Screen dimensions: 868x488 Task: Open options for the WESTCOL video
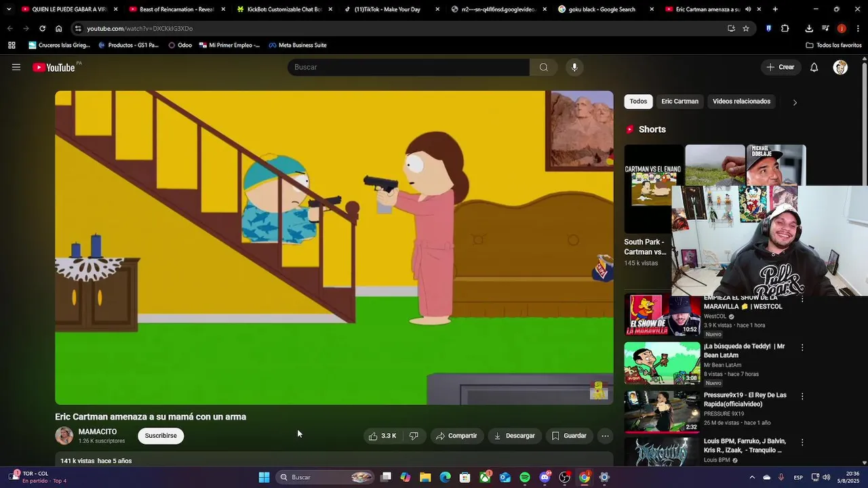[802, 299]
